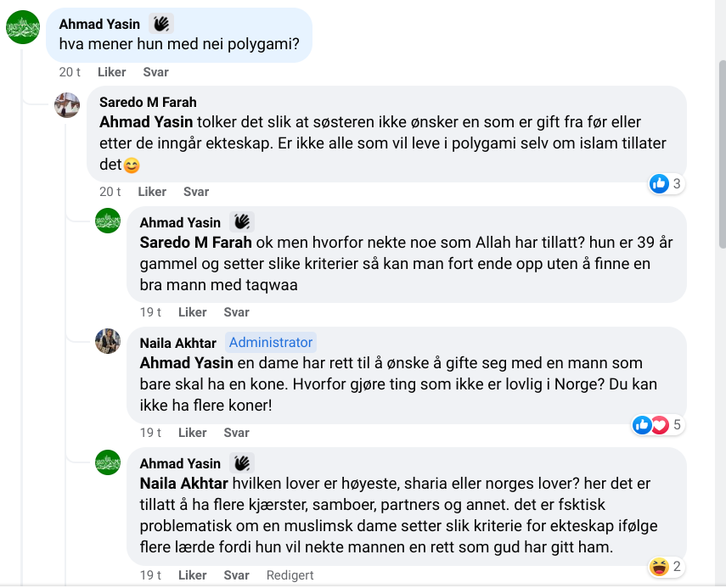
Task: Open laughing reactions on Ahmad's last comment
Action: (x=666, y=566)
